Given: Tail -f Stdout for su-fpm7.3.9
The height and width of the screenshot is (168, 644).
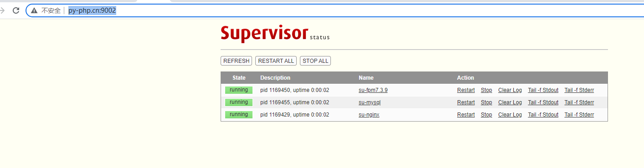Looking at the screenshot, I should 543,90.
